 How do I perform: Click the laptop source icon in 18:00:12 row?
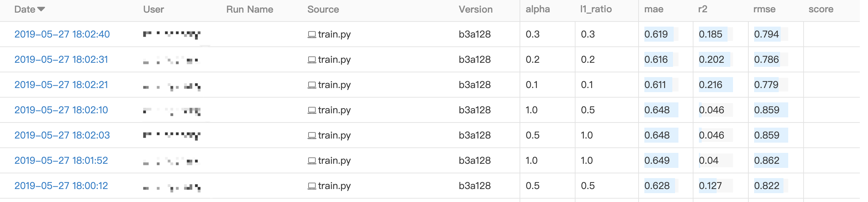click(x=312, y=186)
